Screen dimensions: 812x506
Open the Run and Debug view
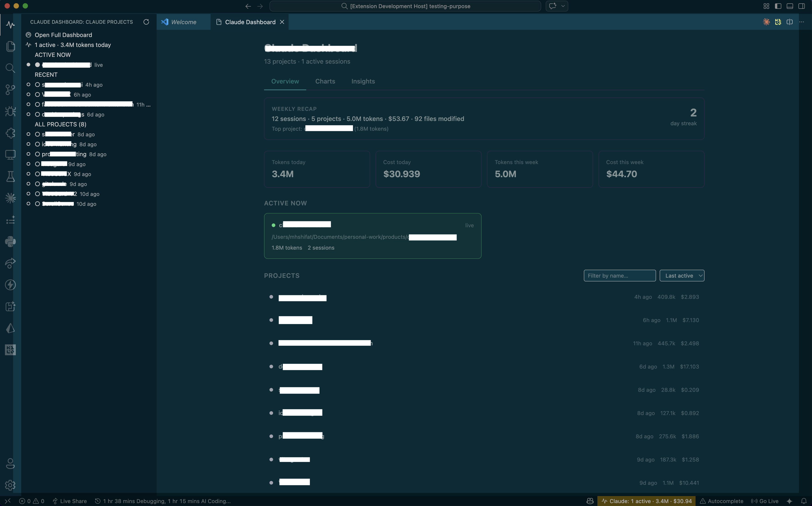pos(10,111)
